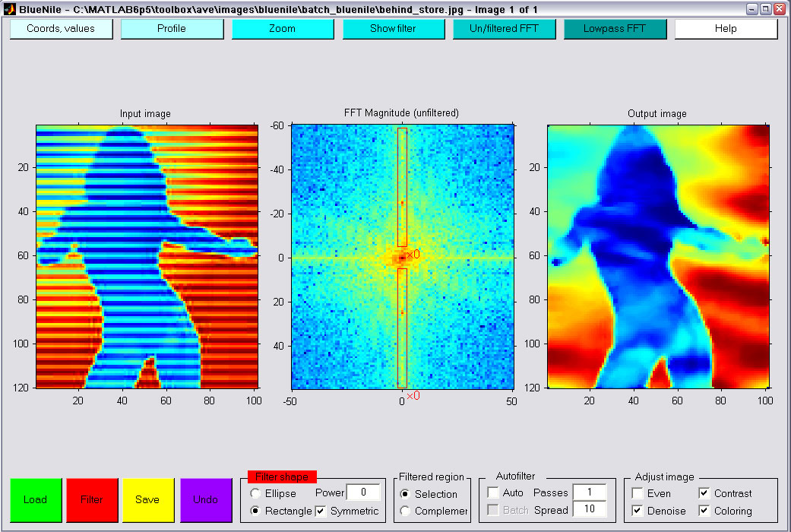Click the red Filter button

(92, 499)
